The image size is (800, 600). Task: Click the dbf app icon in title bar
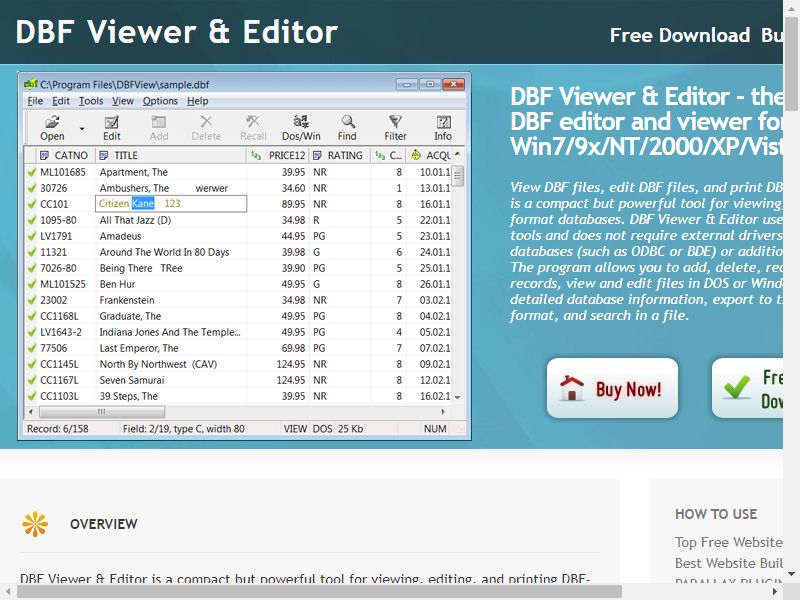(x=31, y=84)
